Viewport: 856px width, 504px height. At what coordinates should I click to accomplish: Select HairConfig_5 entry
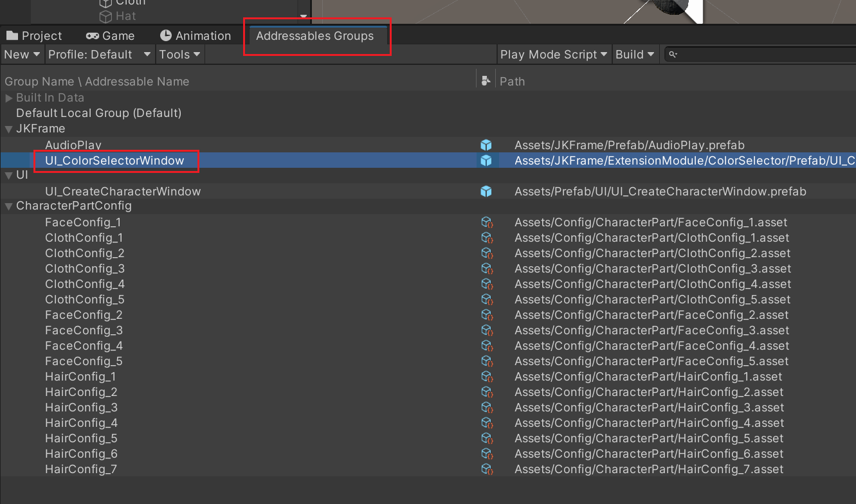click(x=81, y=438)
